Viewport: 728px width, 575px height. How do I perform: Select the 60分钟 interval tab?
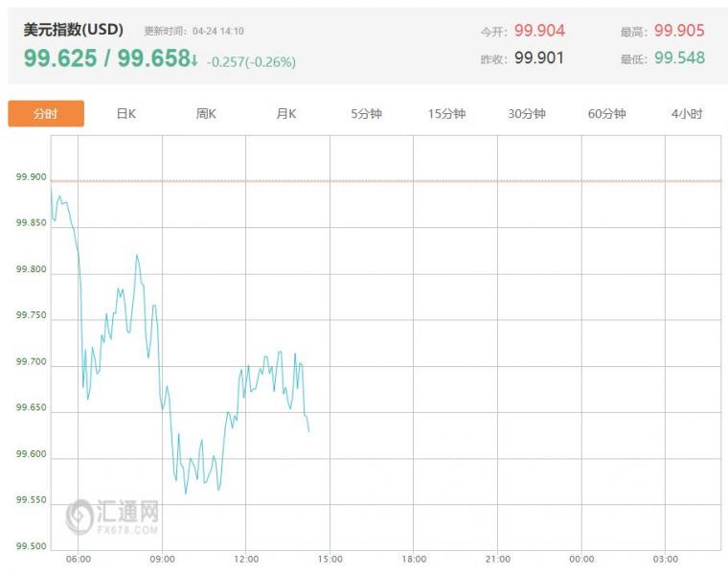click(x=606, y=114)
